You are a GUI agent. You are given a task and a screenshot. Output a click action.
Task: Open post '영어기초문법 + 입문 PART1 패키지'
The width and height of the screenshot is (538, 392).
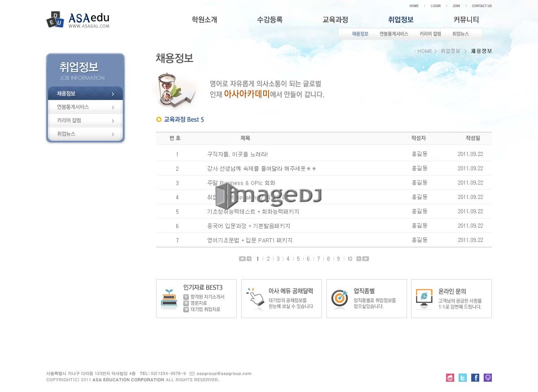point(250,240)
